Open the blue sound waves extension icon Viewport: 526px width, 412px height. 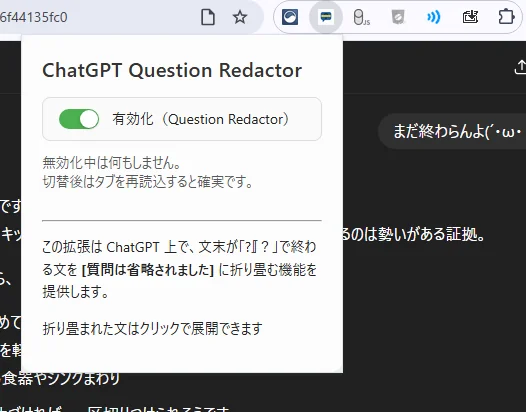pos(433,17)
